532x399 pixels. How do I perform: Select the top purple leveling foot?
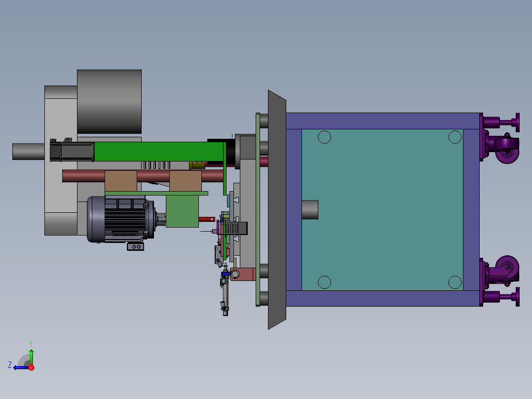500,122
